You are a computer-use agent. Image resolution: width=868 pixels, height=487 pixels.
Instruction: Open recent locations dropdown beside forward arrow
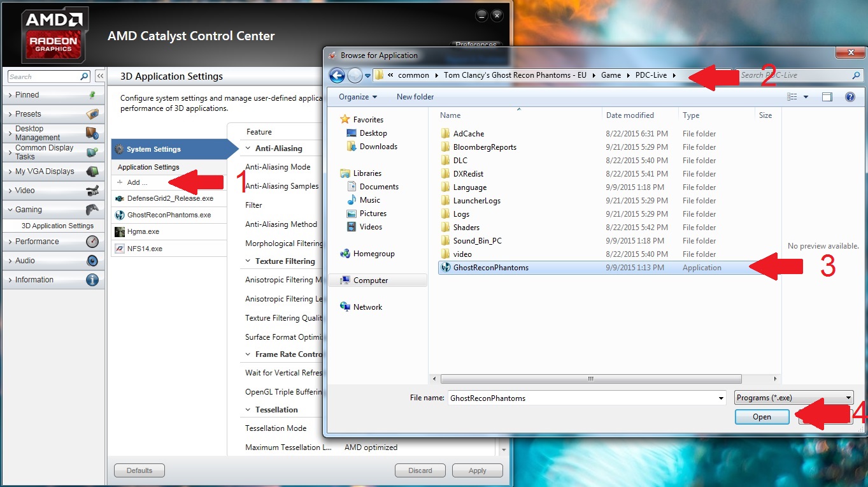click(367, 76)
